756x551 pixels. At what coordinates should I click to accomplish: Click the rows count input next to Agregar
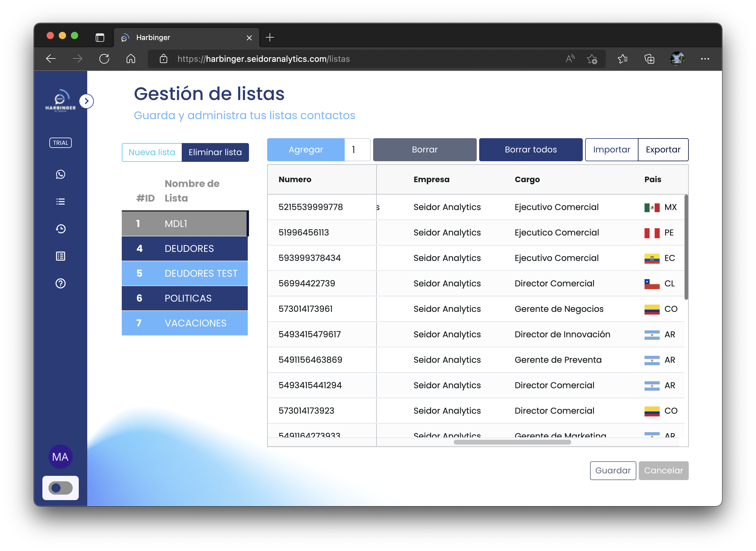click(357, 149)
